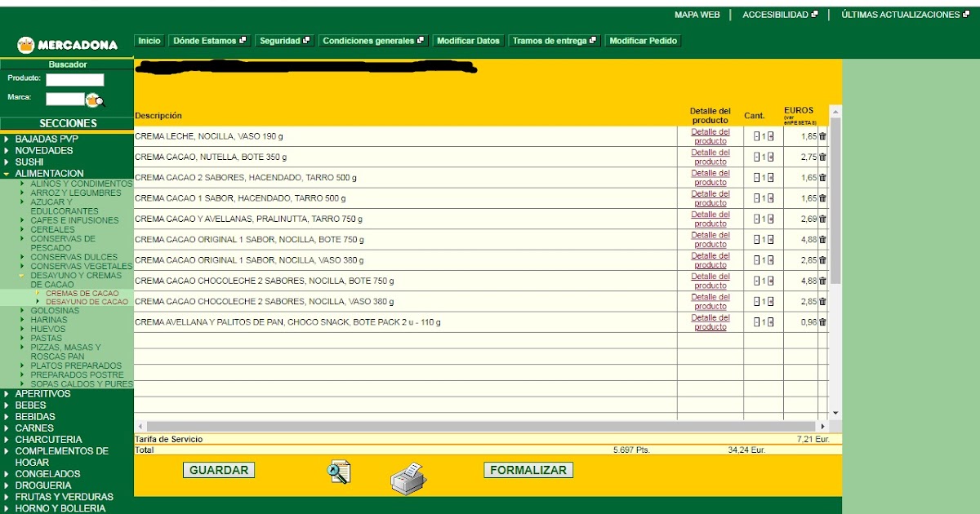Go to Inicio in top menu
The image size is (980, 514).
[x=149, y=41]
